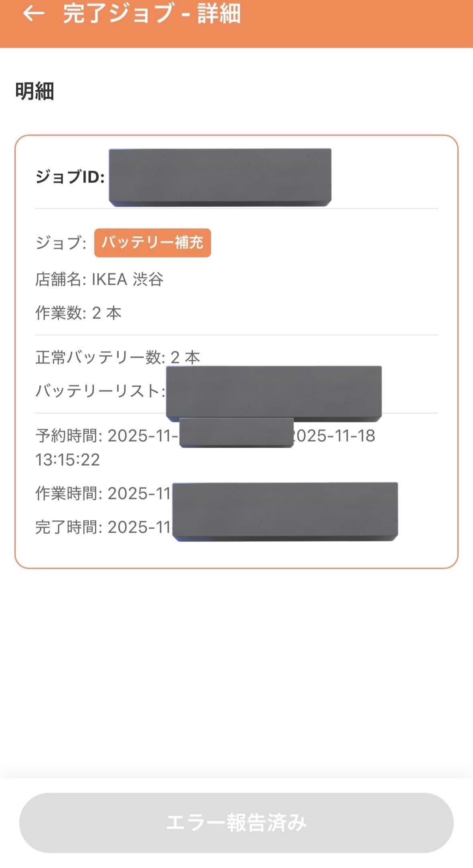This screenshot has width=473, height=868.
Task: Click the 完了時間 row label
Action: tap(69, 527)
